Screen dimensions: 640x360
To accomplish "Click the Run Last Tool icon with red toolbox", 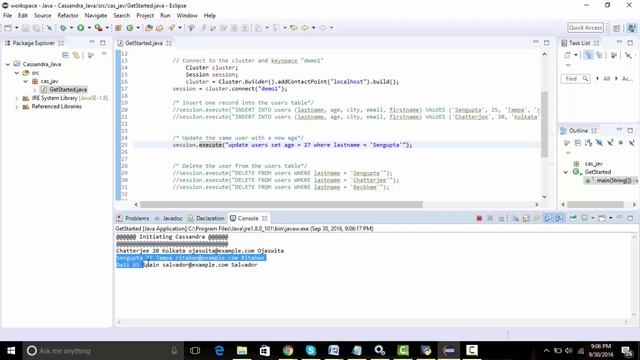I will [98, 28].
